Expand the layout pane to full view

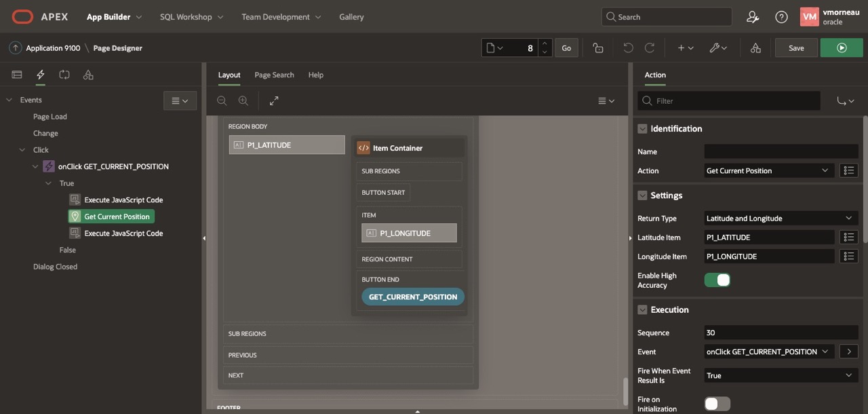pos(274,100)
